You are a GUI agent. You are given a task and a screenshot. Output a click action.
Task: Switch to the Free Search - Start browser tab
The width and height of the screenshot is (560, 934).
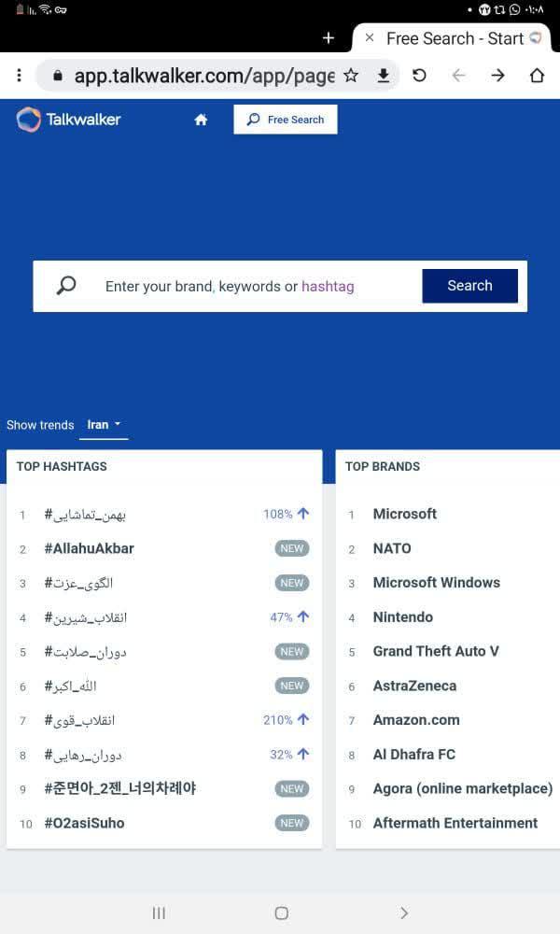[455, 38]
